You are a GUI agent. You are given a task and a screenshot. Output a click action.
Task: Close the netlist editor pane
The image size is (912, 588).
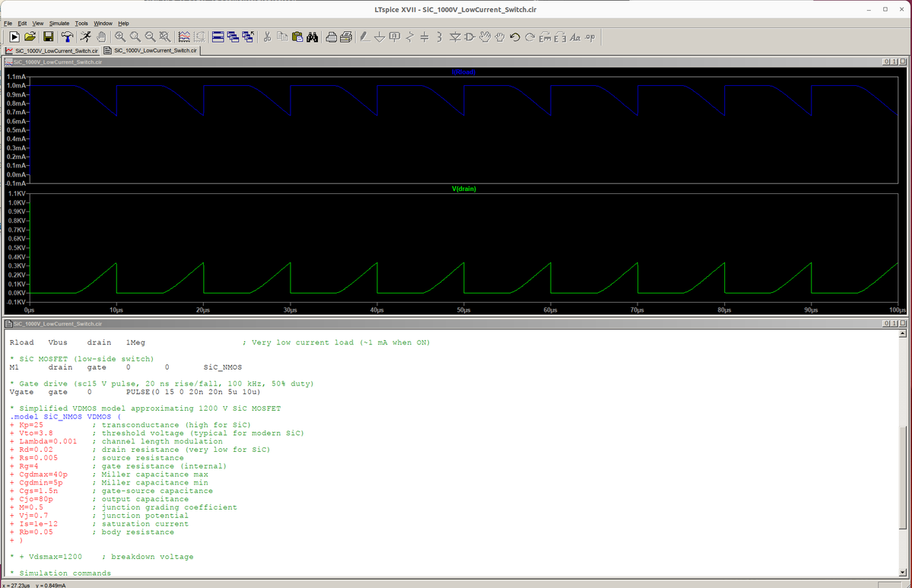[x=903, y=323]
